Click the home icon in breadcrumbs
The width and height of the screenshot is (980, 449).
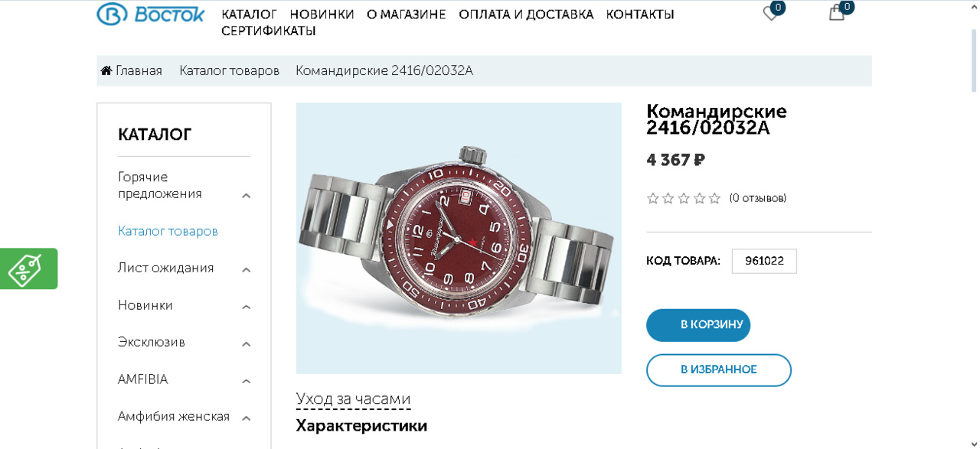coord(106,70)
